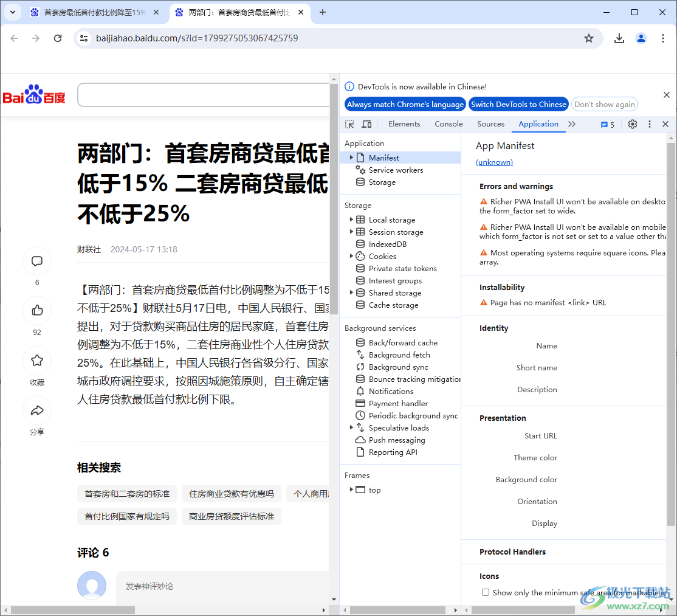Screen dimensions: 677x616
Task: Open the (unknown) manifest link
Action: pyautogui.click(x=494, y=162)
